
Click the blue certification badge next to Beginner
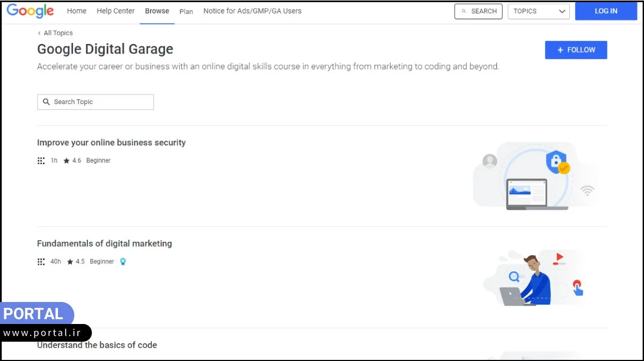(123, 261)
